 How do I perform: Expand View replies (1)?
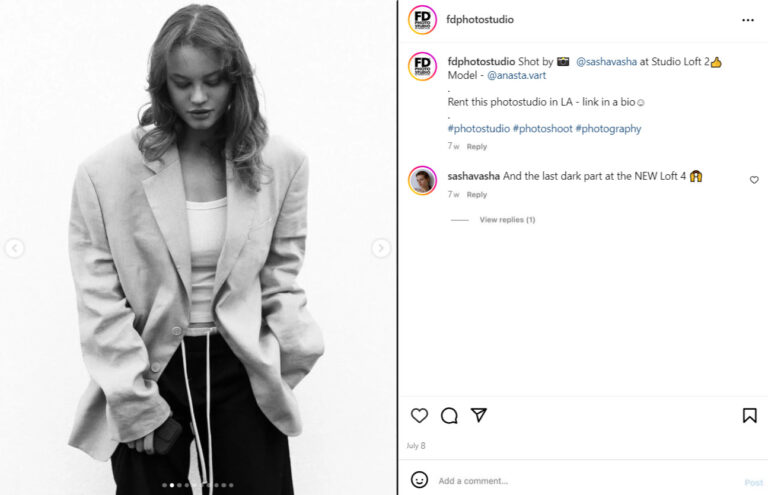pos(507,219)
